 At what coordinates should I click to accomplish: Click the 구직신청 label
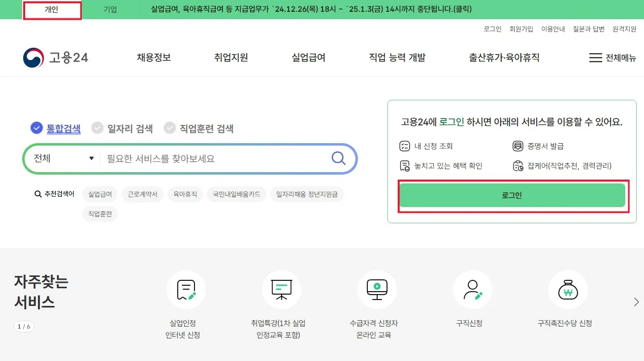469,323
